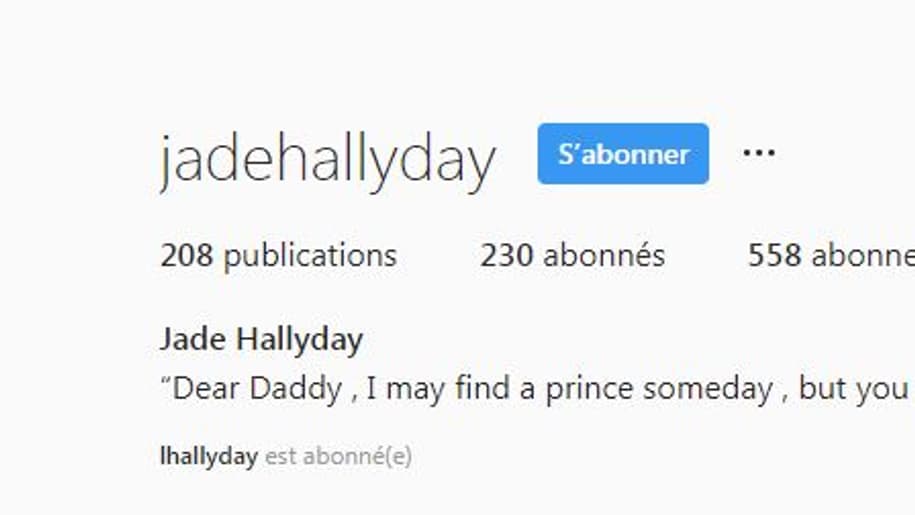Click the word "publications" in stats row

(x=310, y=256)
